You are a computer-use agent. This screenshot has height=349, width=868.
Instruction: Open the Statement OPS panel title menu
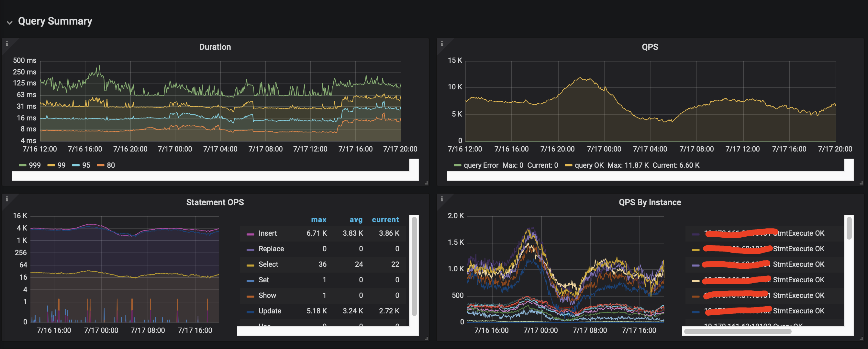tap(215, 202)
